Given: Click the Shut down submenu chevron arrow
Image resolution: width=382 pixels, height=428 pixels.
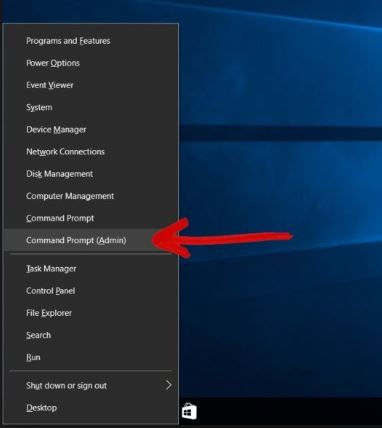Looking at the screenshot, I should pos(169,385).
